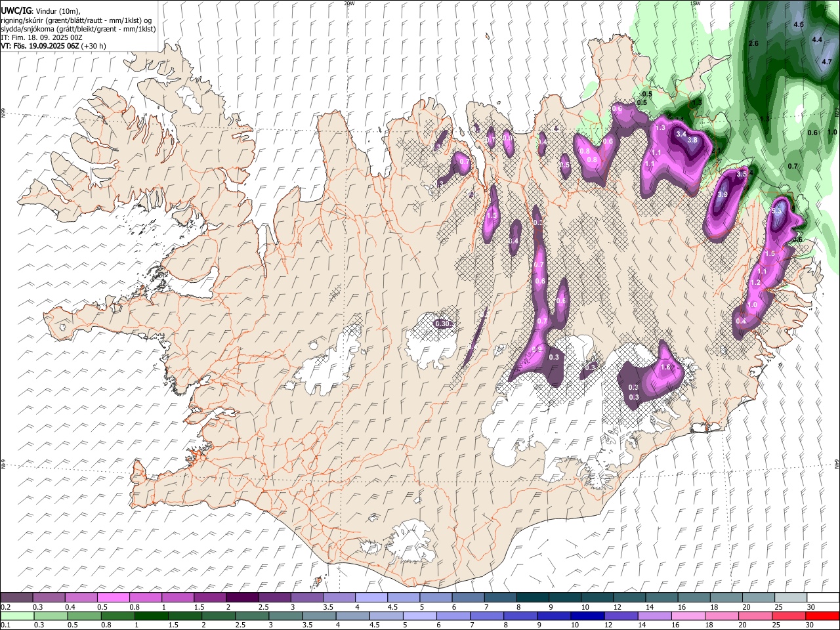Image resolution: width=840 pixels, height=630 pixels.
Task: Click the bright pink 0.5 snow legend swatch
Action: (x=114, y=598)
